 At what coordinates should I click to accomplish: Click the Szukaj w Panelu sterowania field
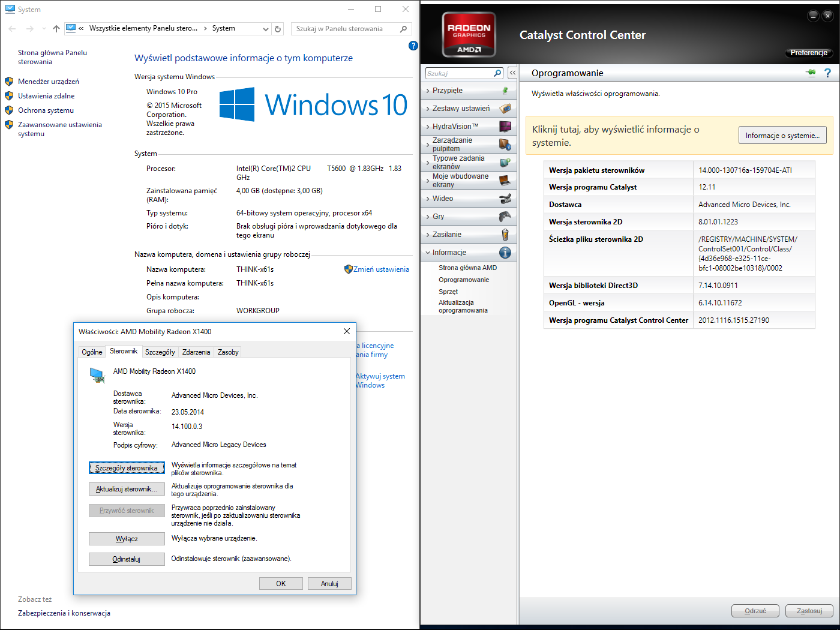(x=345, y=29)
